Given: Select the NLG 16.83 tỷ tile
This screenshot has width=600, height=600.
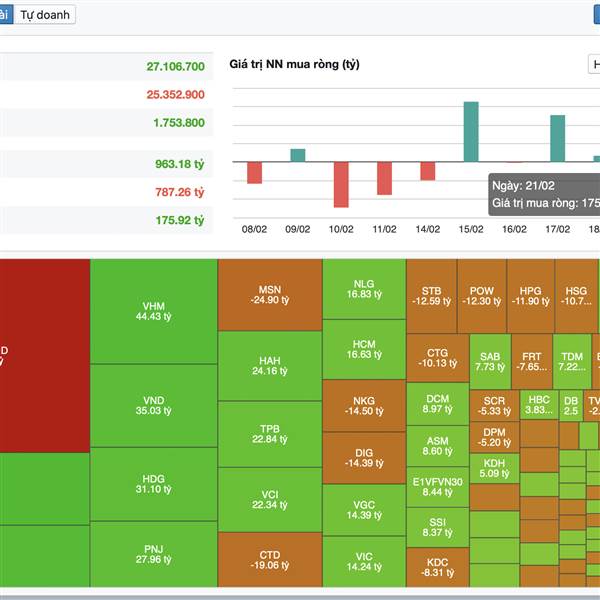Looking at the screenshot, I should click(x=364, y=289).
